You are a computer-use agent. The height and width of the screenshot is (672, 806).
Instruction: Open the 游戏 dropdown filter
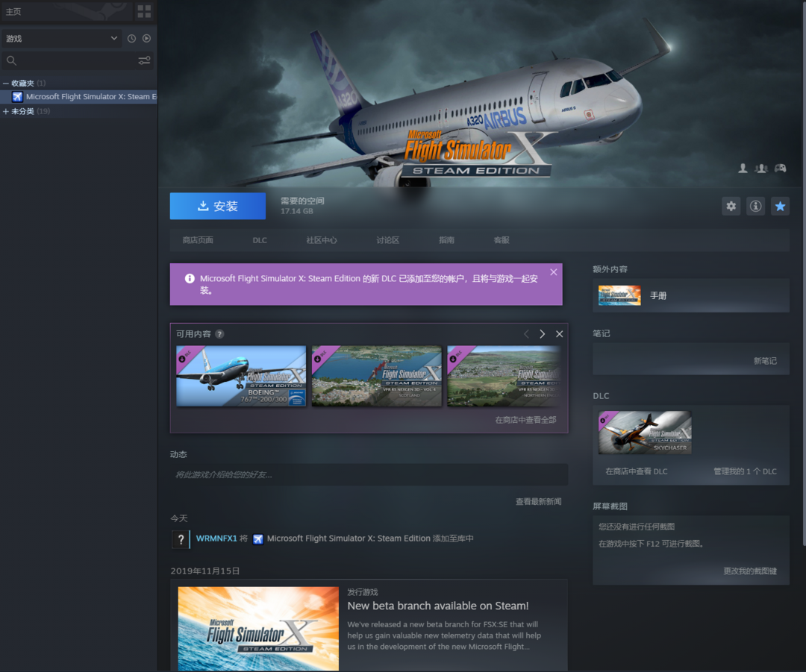click(61, 39)
